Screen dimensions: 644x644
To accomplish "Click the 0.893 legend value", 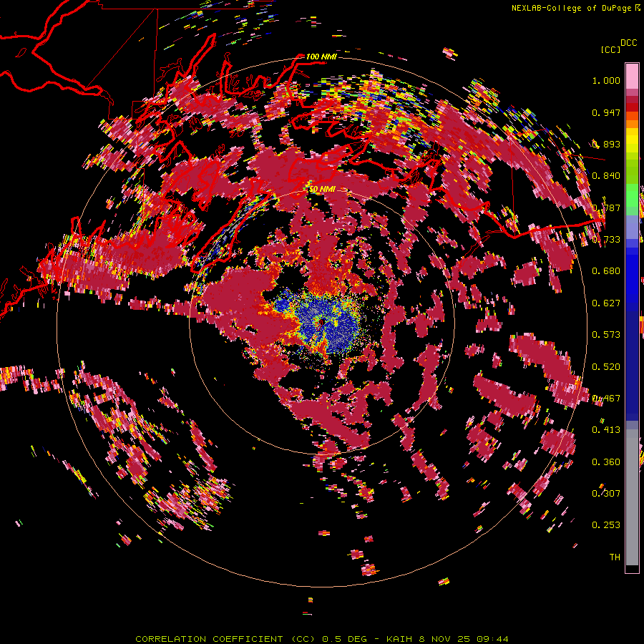I will point(606,144).
